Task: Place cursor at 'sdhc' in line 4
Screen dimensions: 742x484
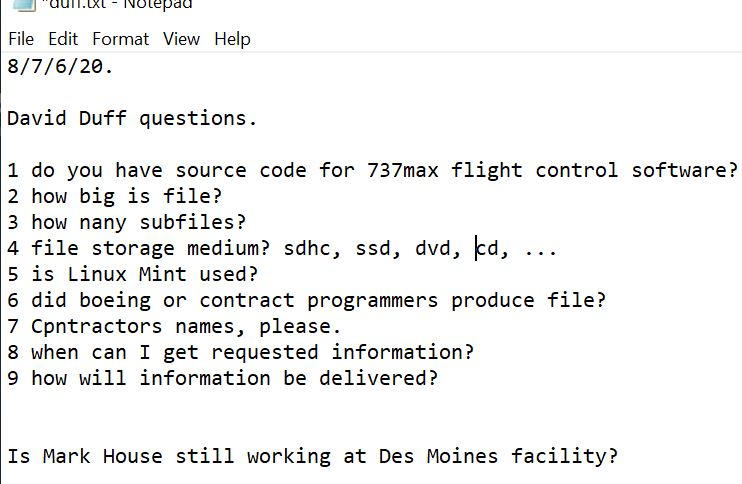Action: (x=307, y=248)
